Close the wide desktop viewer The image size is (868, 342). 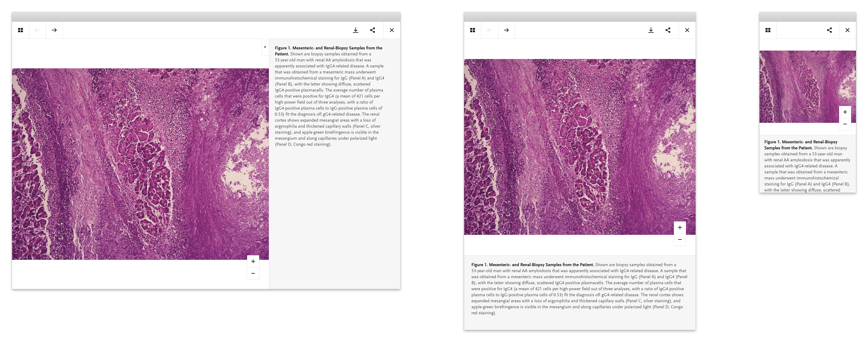click(392, 30)
